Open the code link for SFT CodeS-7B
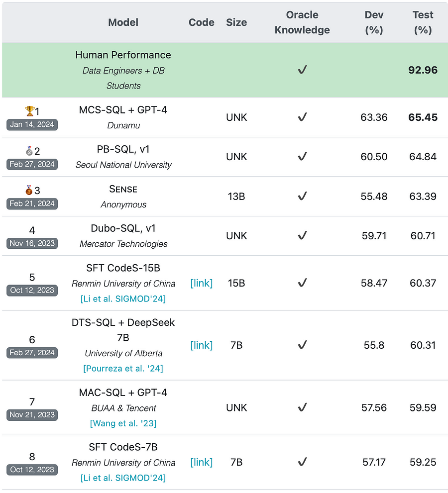The image size is (448, 493). click(x=201, y=462)
